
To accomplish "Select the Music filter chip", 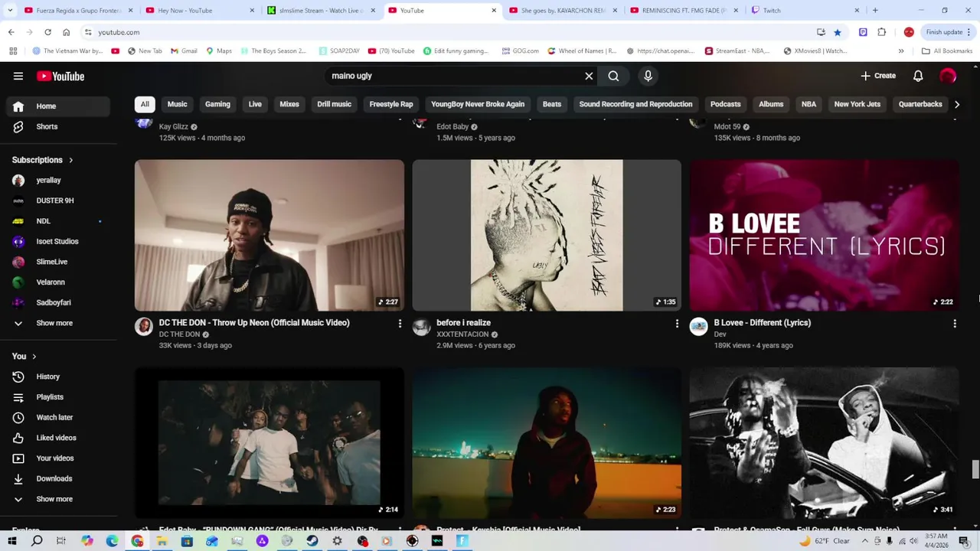I will pyautogui.click(x=177, y=104).
